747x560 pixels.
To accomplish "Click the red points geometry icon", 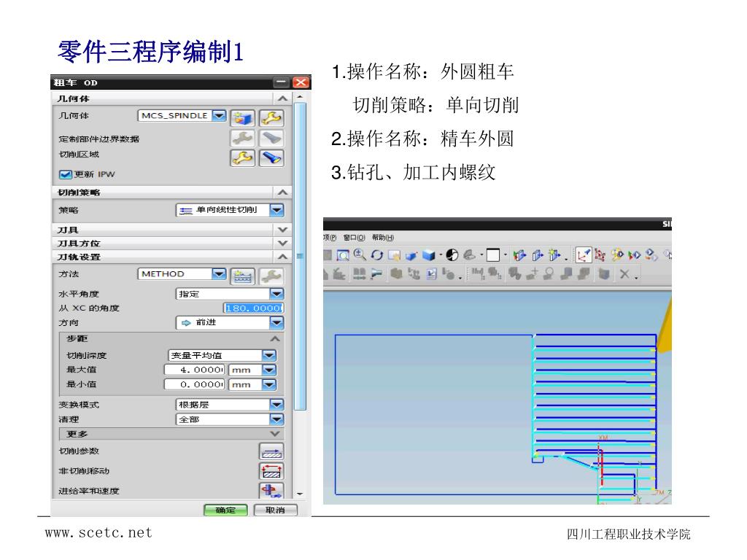I will pyautogui.click(x=600, y=255).
